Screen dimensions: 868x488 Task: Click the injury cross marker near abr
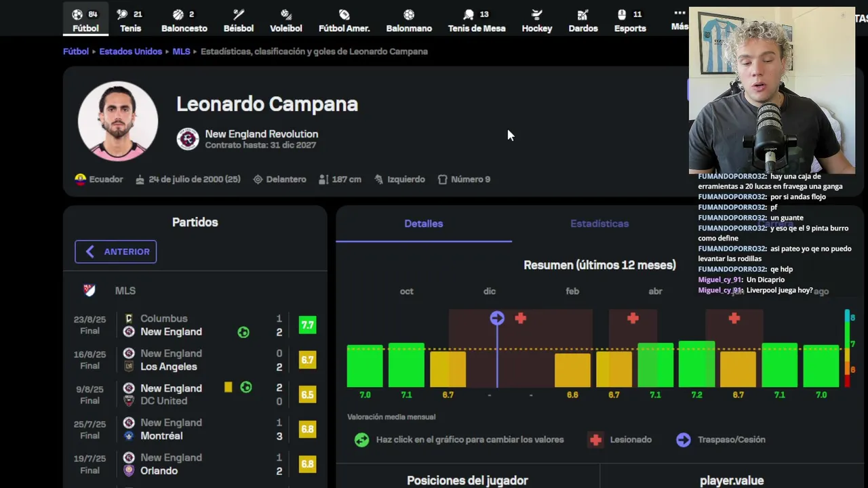[633, 318]
